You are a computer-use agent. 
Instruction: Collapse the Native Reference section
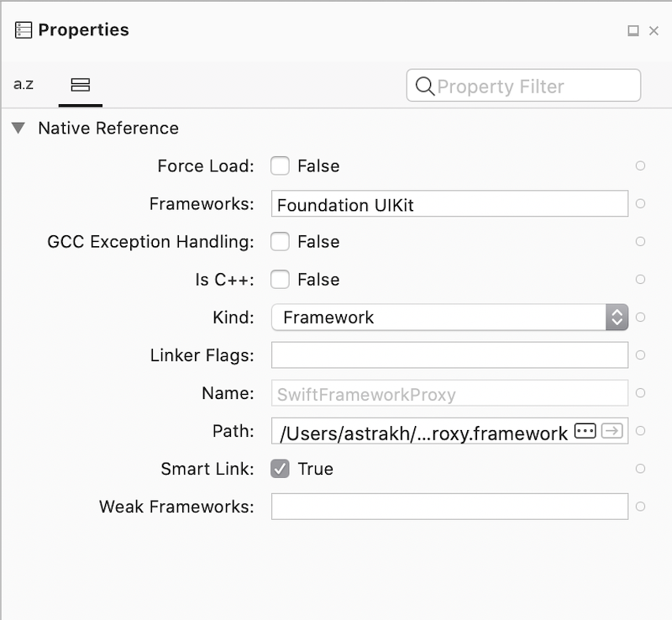[x=18, y=128]
